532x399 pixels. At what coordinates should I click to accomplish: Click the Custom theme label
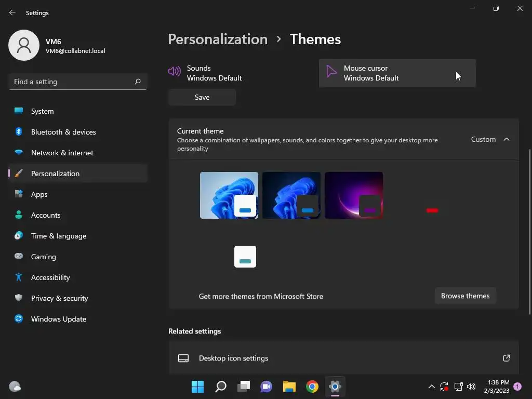(x=483, y=139)
